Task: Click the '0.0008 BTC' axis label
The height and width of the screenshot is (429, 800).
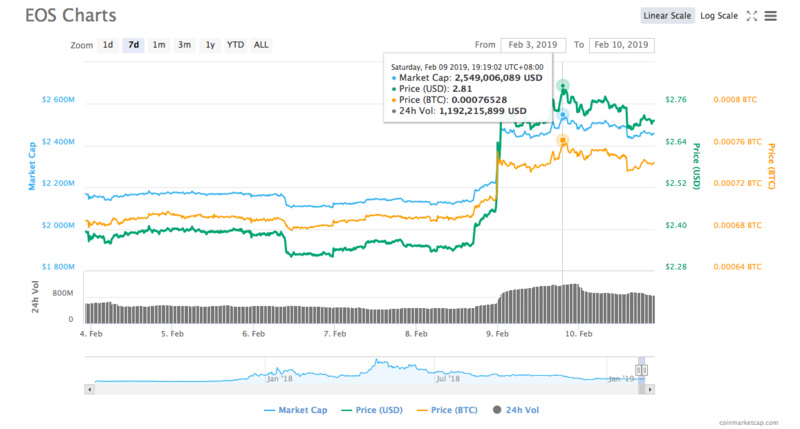Action: click(x=735, y=99)
